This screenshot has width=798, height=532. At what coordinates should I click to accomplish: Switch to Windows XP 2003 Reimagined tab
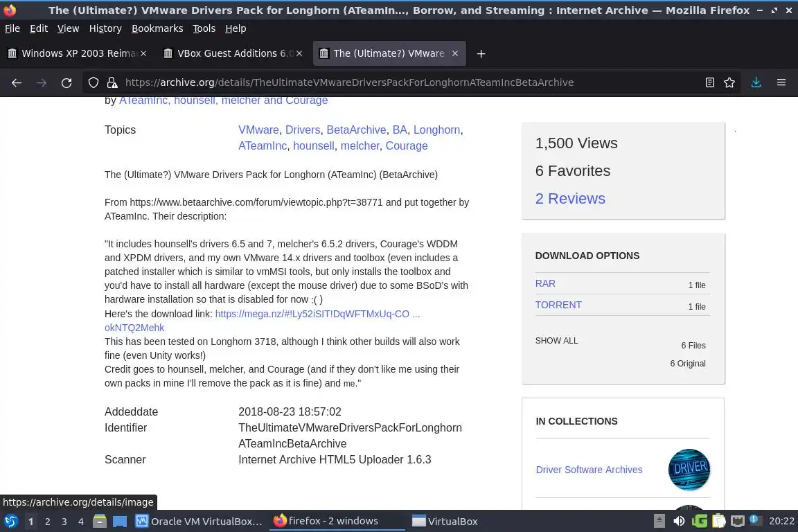(x=78, y=53)
